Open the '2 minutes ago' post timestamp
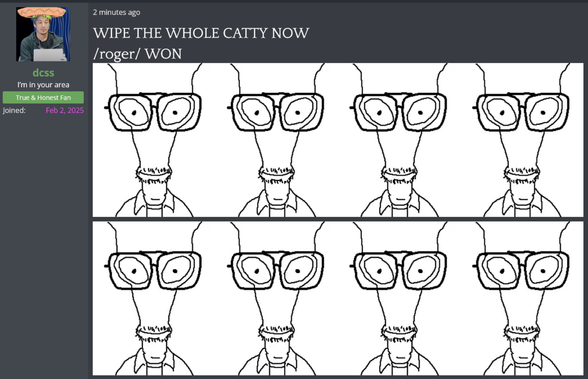The image size is (588, 379). click(116, 12)
